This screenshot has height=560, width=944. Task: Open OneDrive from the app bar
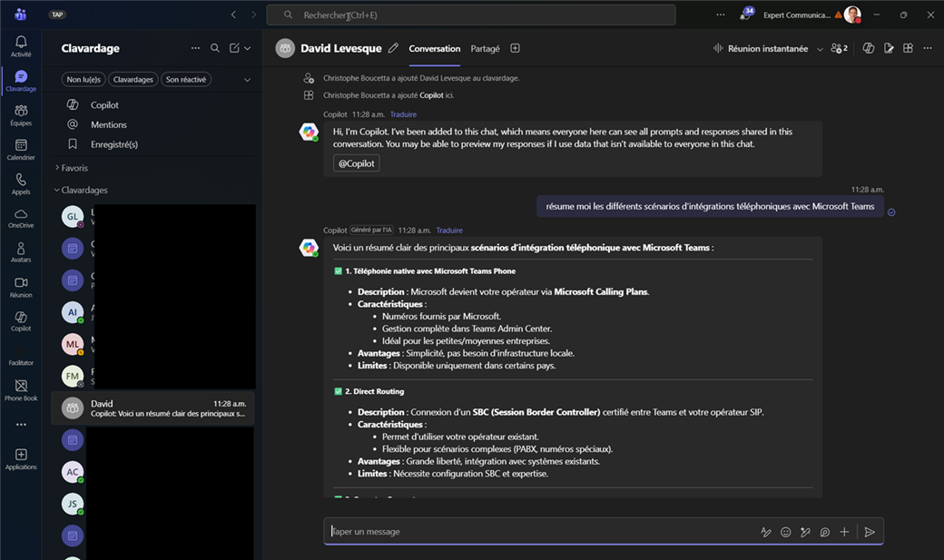coord(21,218)
